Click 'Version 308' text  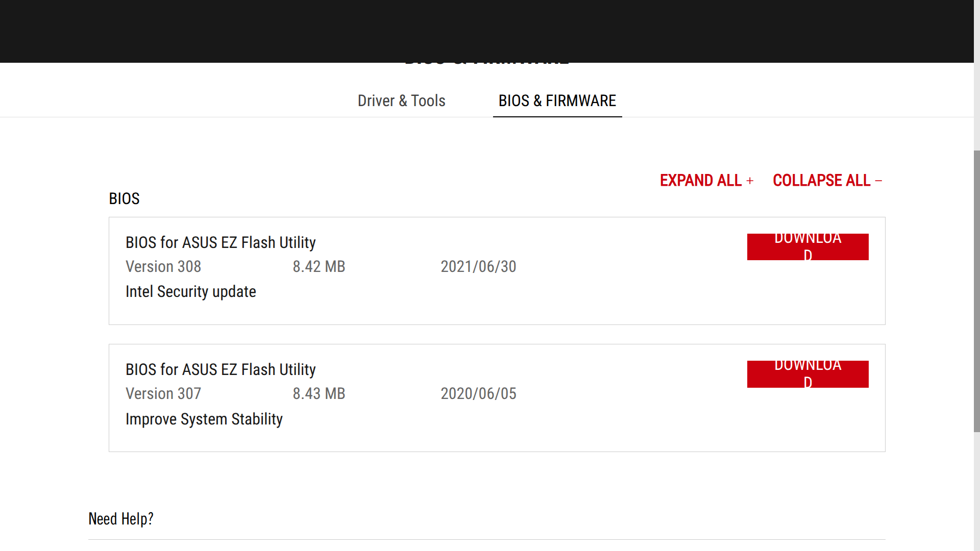click(x=163, y=266)
